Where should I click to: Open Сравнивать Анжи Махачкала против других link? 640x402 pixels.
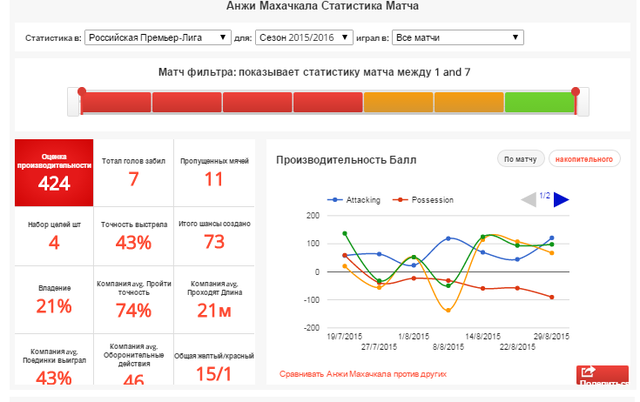363,374
